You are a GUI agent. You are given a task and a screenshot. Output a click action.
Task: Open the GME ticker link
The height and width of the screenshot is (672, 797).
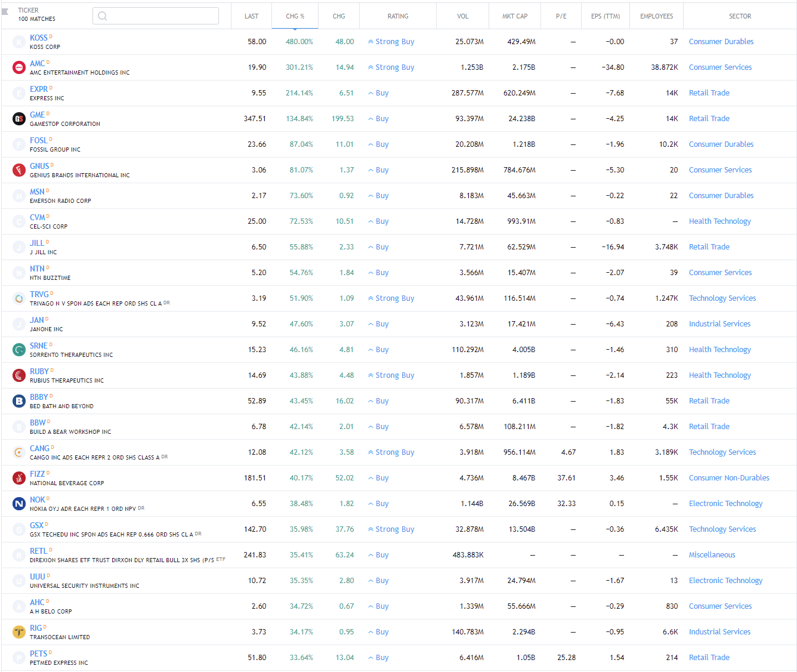pos(37,115)
